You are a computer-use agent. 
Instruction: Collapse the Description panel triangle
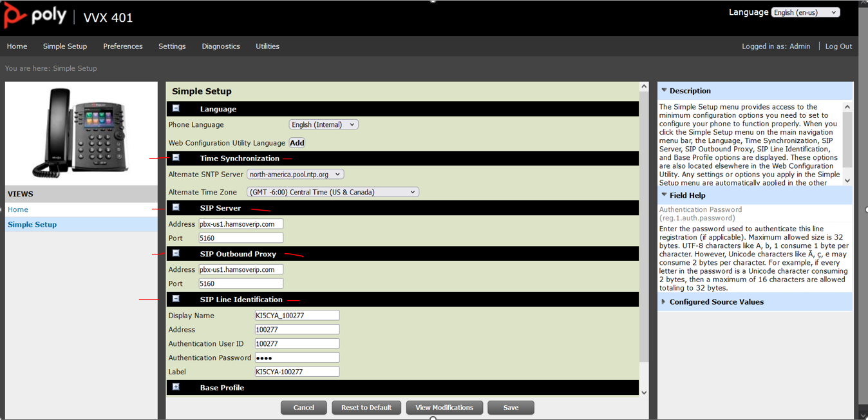pyautogui.click(x=664, y=91)
